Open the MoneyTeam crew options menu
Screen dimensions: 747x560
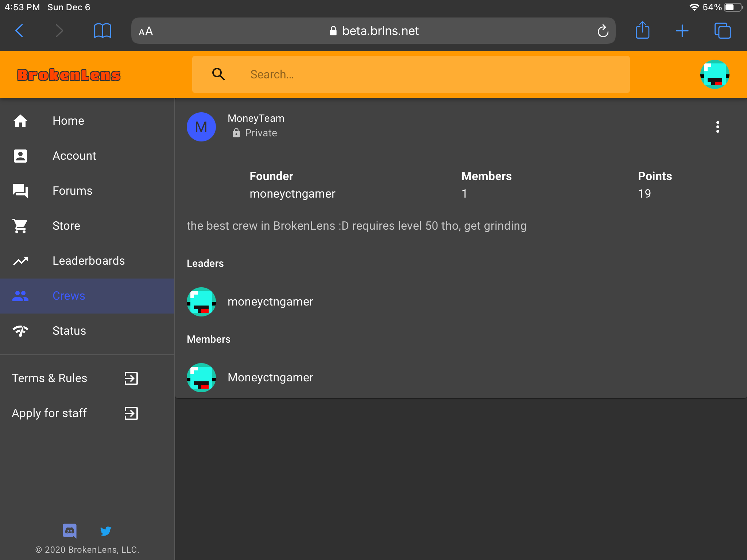click(717, 127)
